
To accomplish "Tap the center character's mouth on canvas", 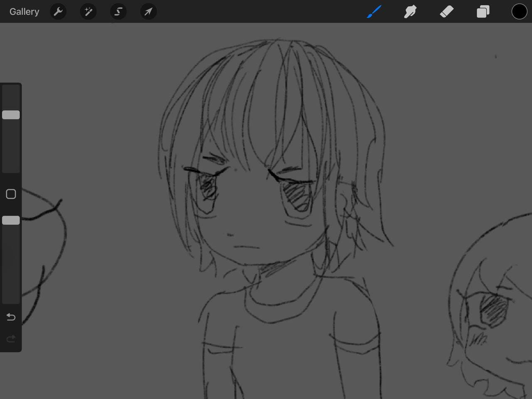I will [246, 247].
